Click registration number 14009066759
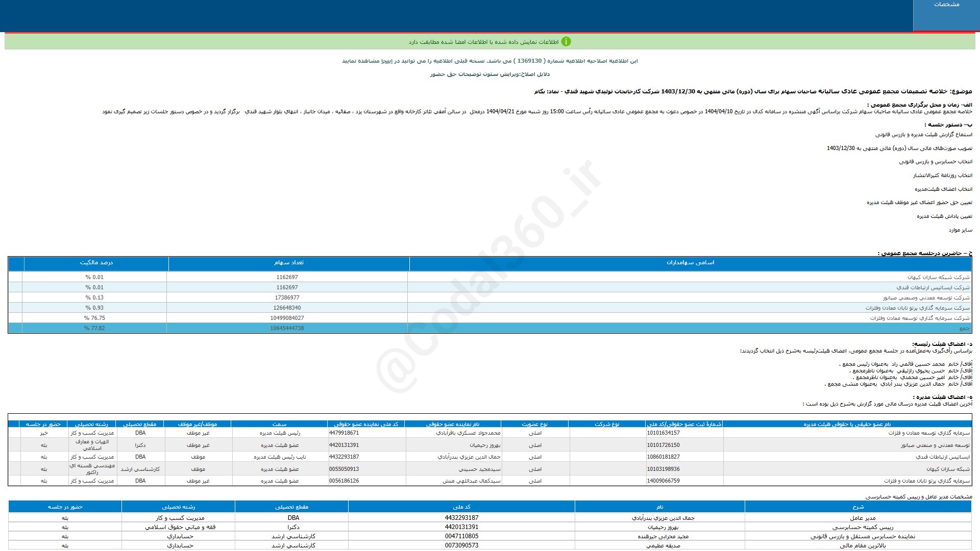 pyautogui.click(x=664, y=481)
